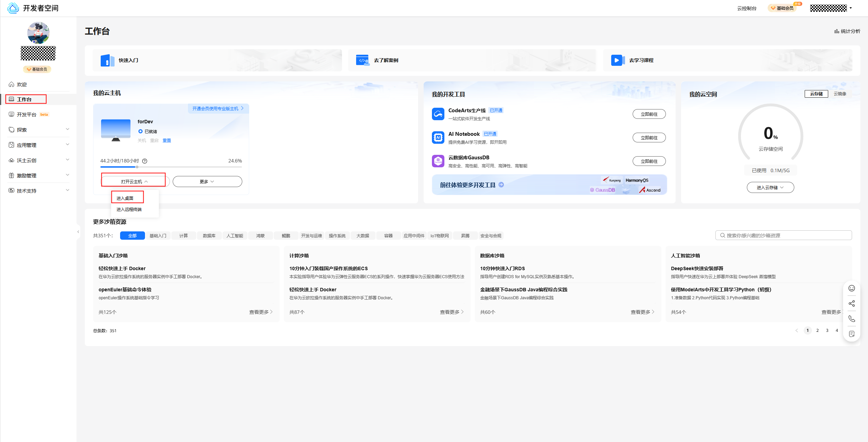Viewport: 868px width, 442px height.
Task: Filter sandboxes by 人工智能 category
Action: pos(235,236)
